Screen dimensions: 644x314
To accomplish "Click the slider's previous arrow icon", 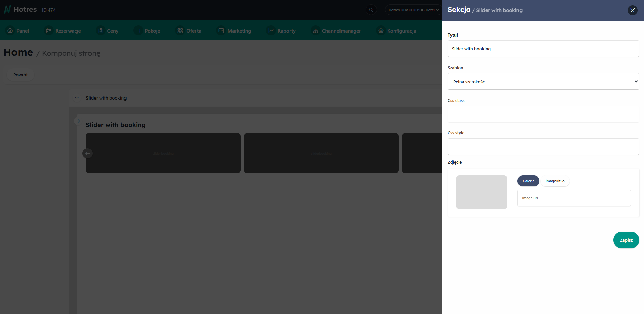I will pyautogui.click(x=87, y=153).
